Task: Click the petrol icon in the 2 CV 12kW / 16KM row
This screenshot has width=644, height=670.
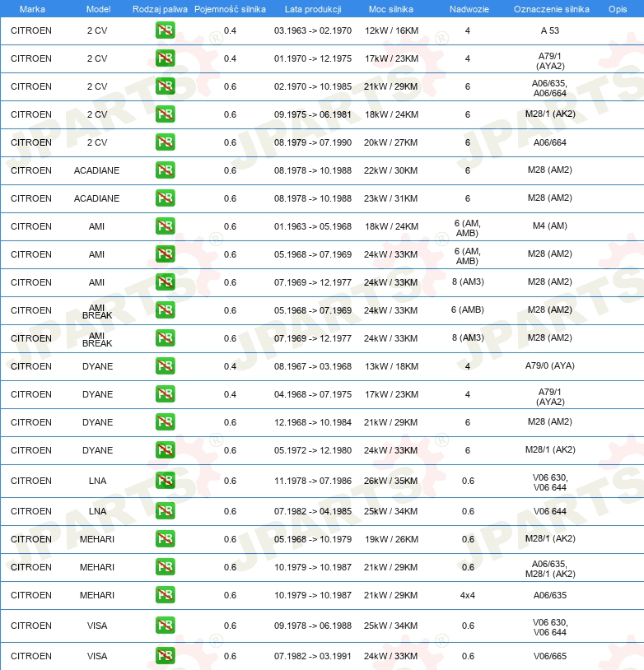Action: tap(165, 30)
